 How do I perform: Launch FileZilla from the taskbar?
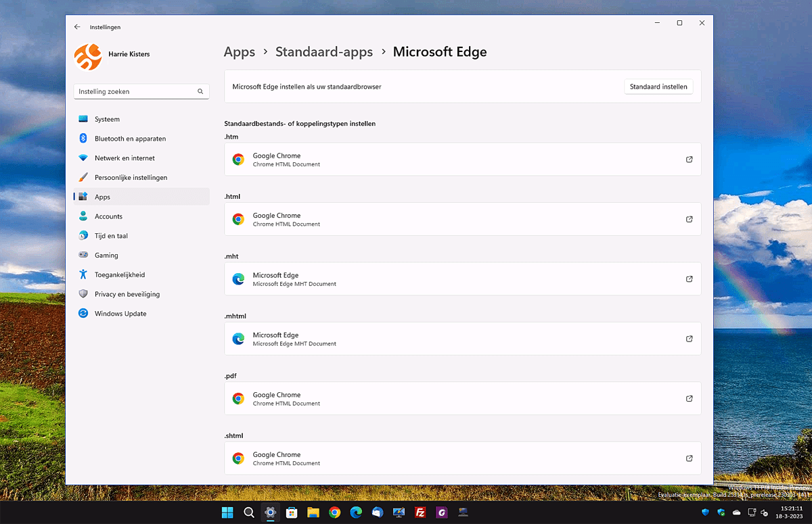pyautogui.click(x=420, y=513)
